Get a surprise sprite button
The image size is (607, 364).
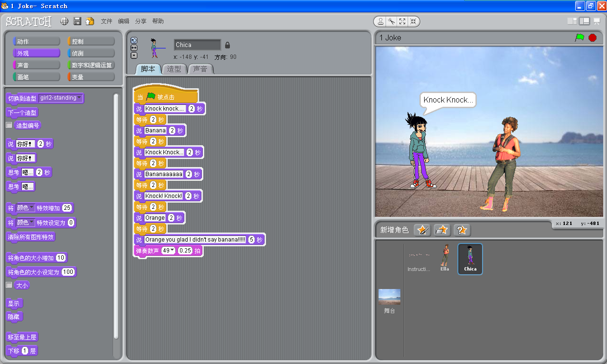point(461,230)
